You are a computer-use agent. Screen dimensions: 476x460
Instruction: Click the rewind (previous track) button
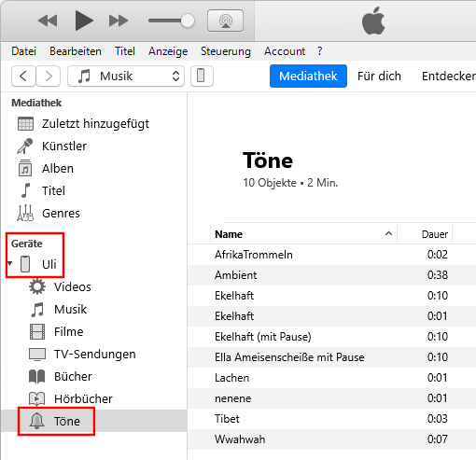point(48,21)
